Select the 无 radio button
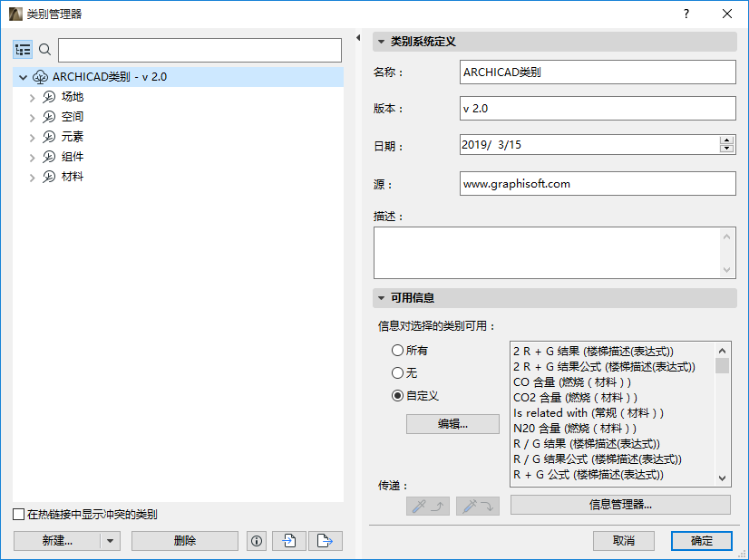The width and height of the screenshot is (749, 560). [x=397, y=372]
